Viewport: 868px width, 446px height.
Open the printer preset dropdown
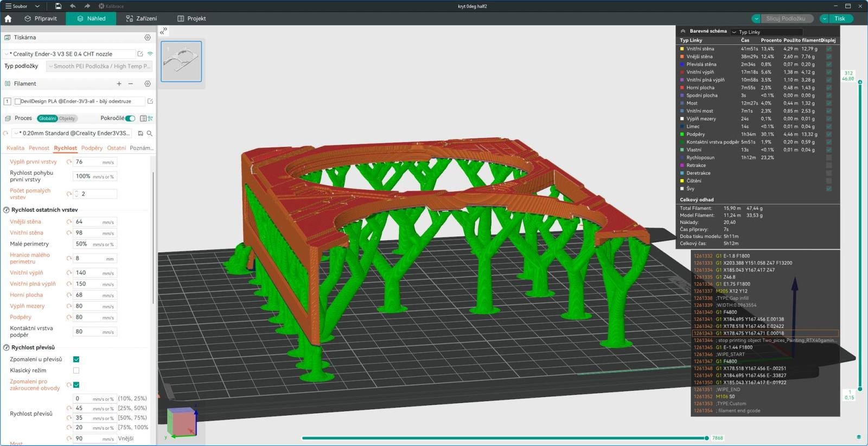[x=69, y=54]
